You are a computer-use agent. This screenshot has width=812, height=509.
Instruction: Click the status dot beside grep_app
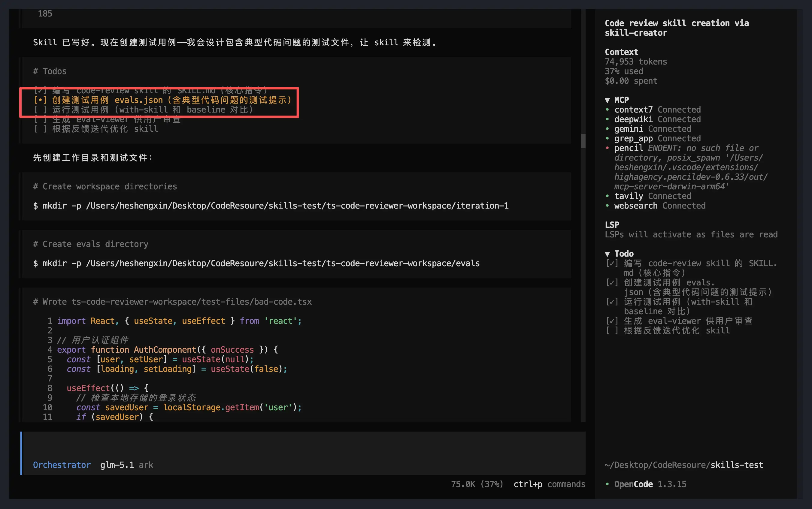tap(607, 138)
